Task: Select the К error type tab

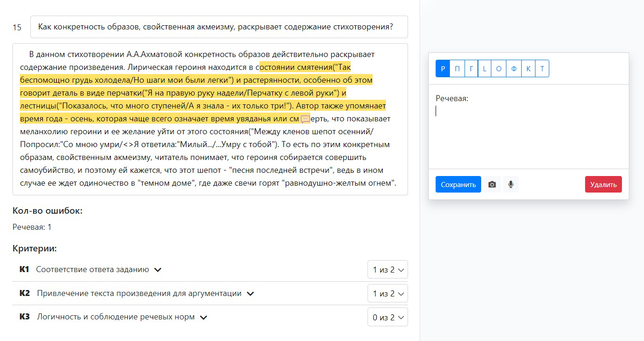Action: pos(529,69)
